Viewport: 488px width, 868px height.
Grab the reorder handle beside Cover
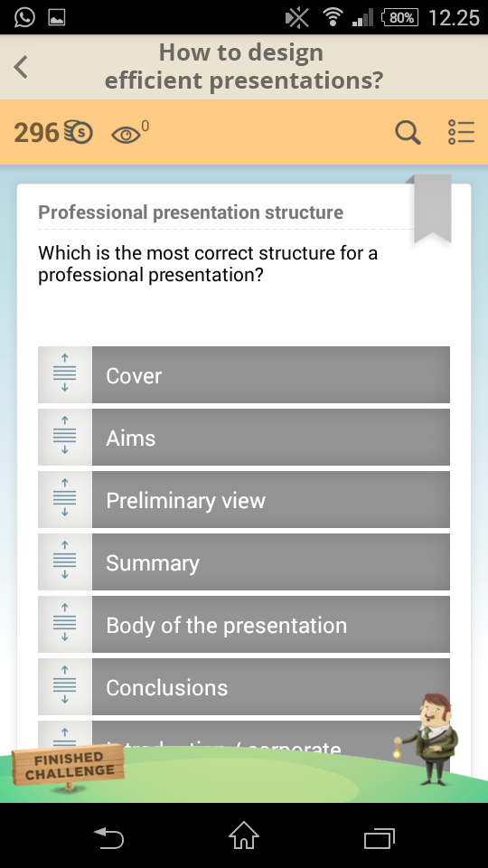pos(65,374)
